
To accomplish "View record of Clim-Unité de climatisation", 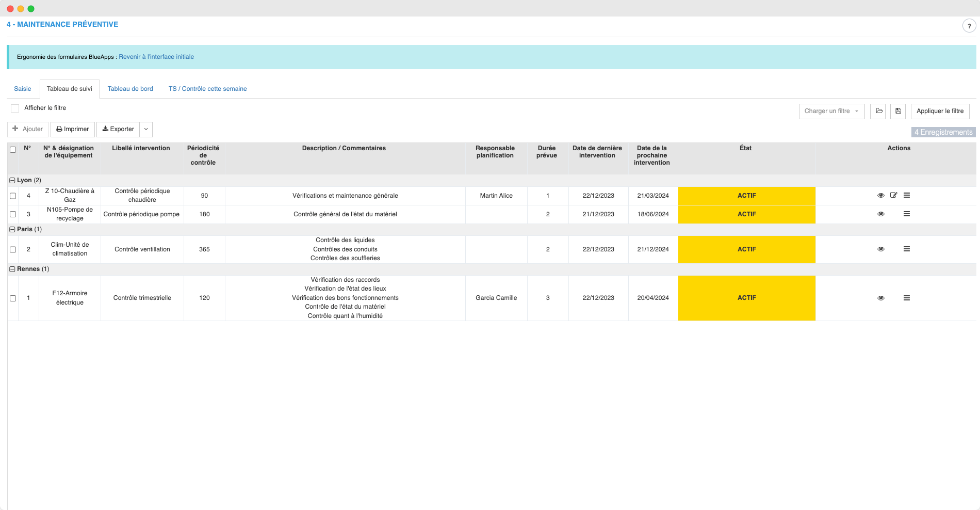I will click(x=880, y=249).
